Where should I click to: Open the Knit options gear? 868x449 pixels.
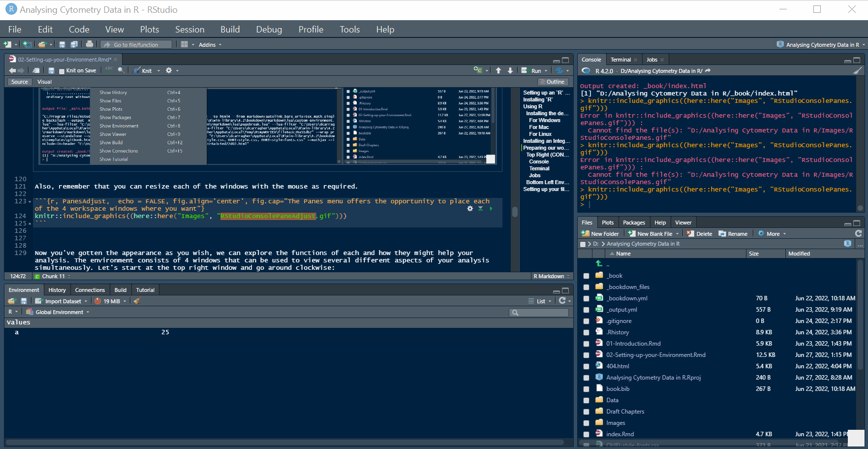[x=169, y=70]
